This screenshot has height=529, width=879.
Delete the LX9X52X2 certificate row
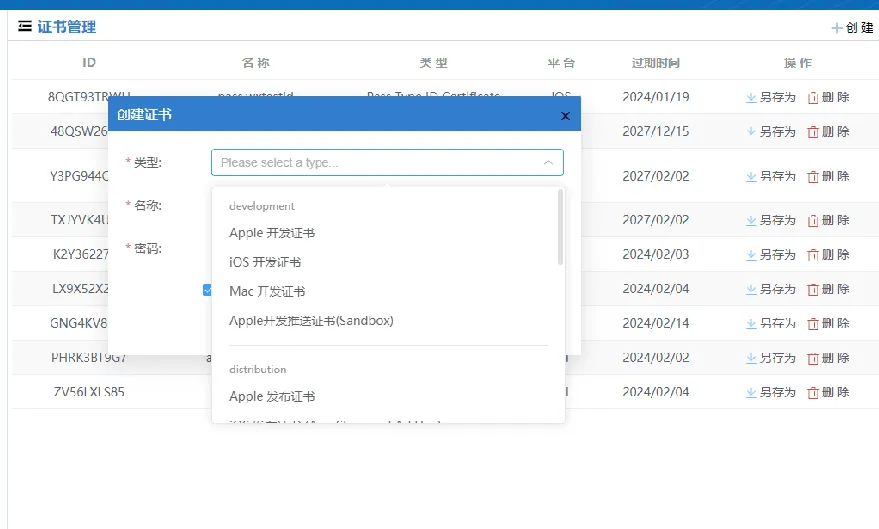828,289
